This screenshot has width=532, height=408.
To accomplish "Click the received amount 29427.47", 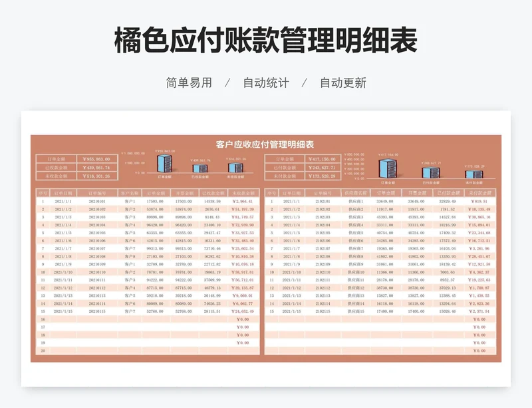I will 212,233.
